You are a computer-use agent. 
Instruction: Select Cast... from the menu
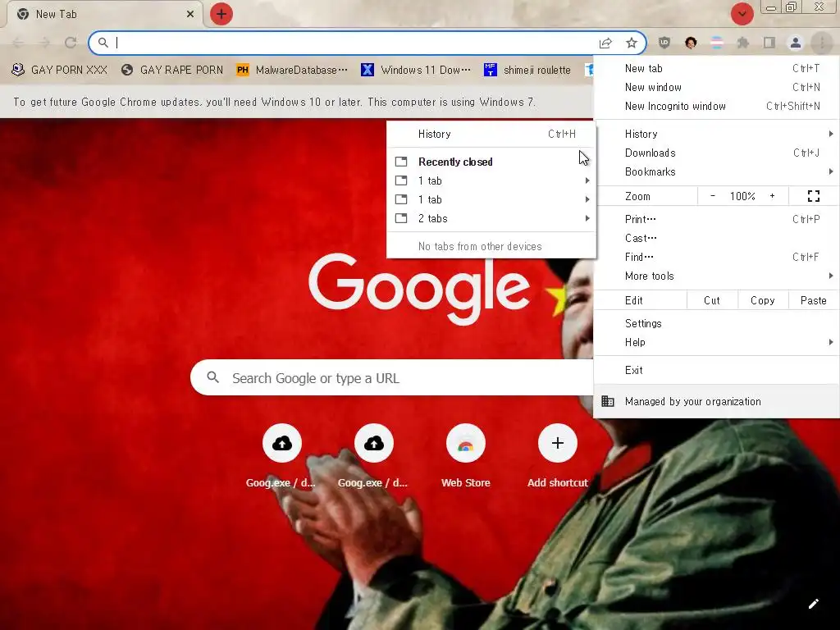click(x=716, y=238)
